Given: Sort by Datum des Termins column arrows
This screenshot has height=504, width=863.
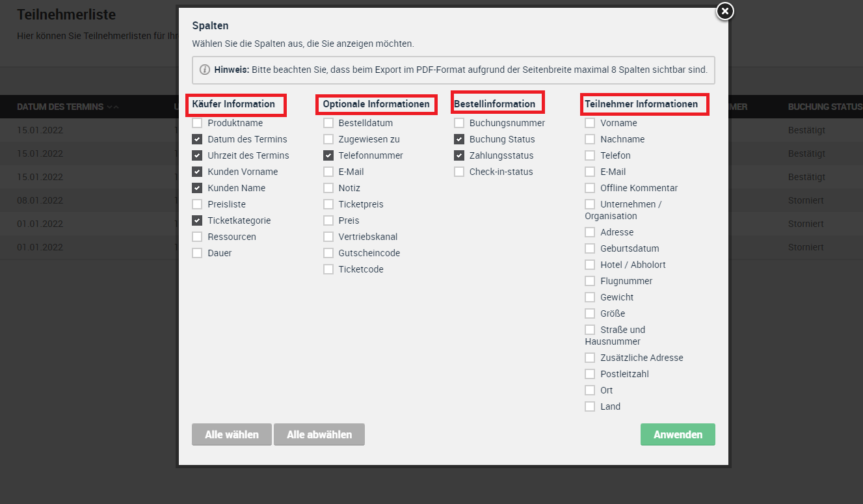Looking at the screenshot, I should (113, 107).
